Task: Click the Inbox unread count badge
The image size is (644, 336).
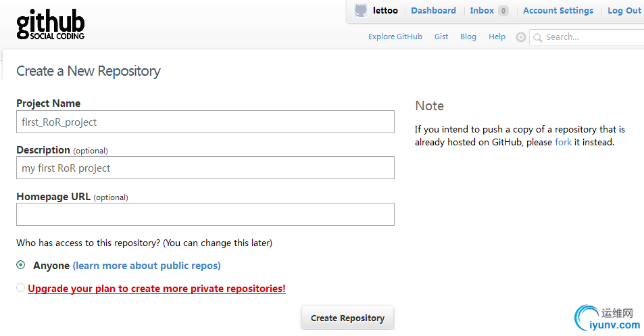Action: tap(503, 11)
